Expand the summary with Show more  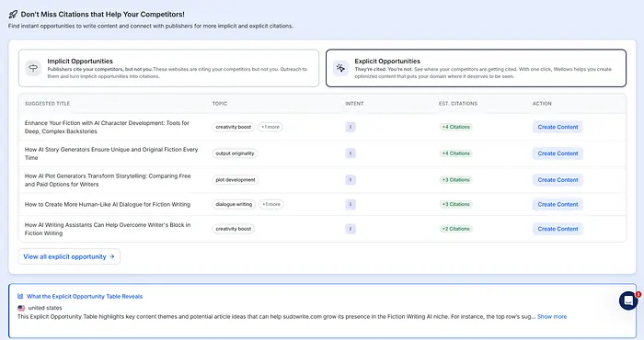(x=552, y=317)
